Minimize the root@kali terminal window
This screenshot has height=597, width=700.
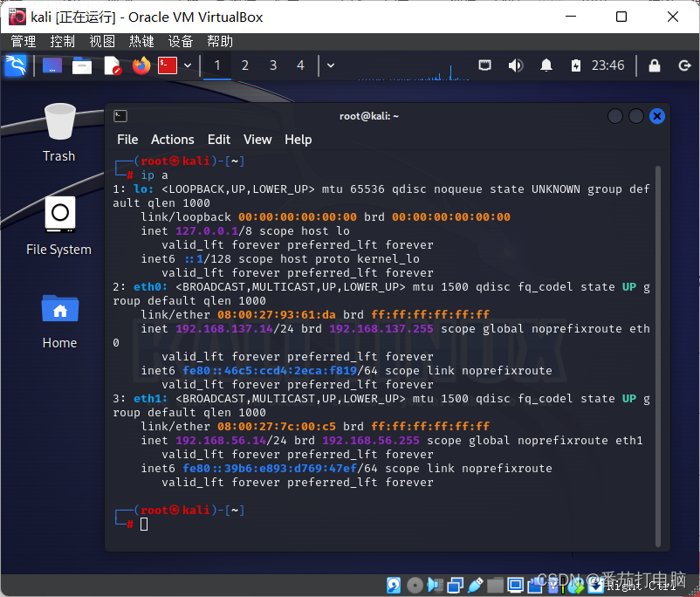click(615, 117)
